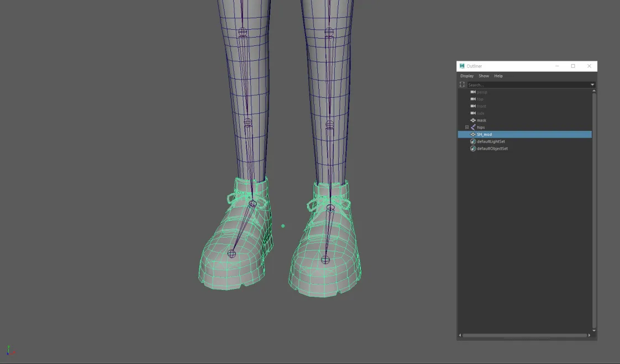The height and width of the screenshot is (364, 620).
Task: Click the transform icon beside mask
Action: 473,120
